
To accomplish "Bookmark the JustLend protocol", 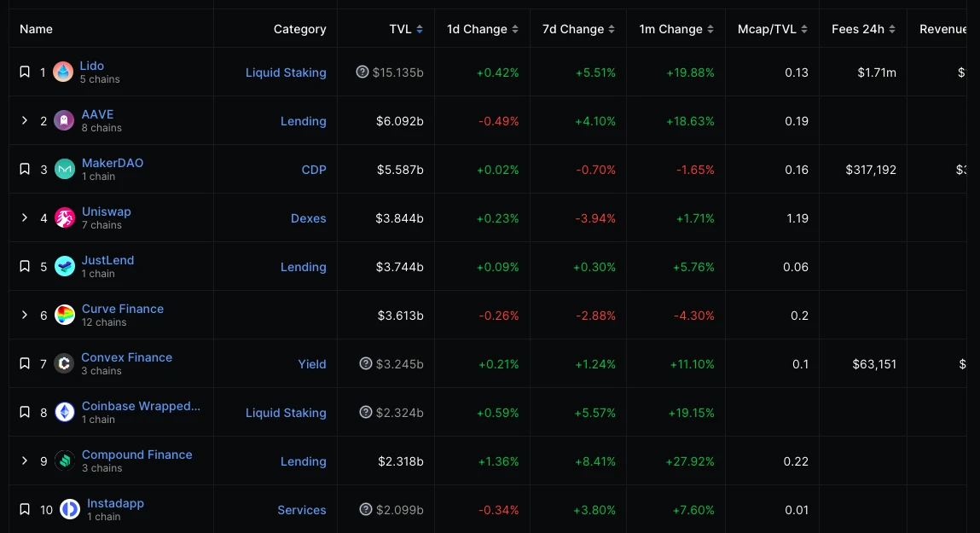I will pyautogui.click(x=25, y=267).
